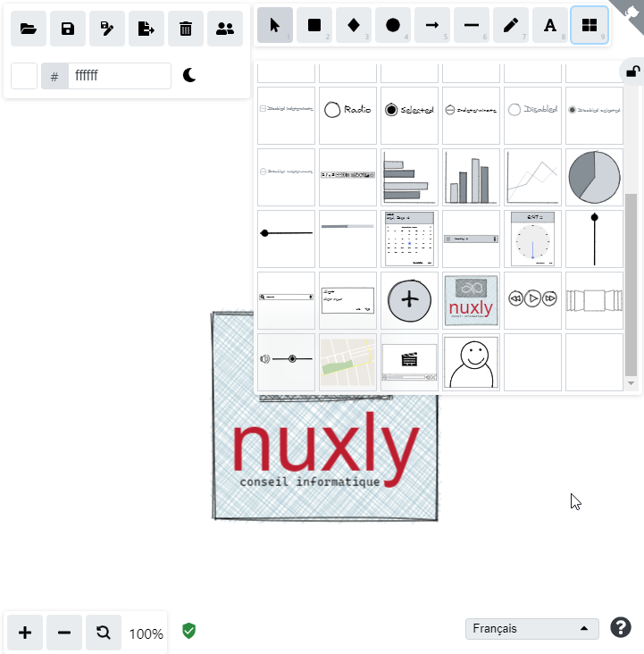
Task: Select the Text tool
Action: click(x=550, y=25)
